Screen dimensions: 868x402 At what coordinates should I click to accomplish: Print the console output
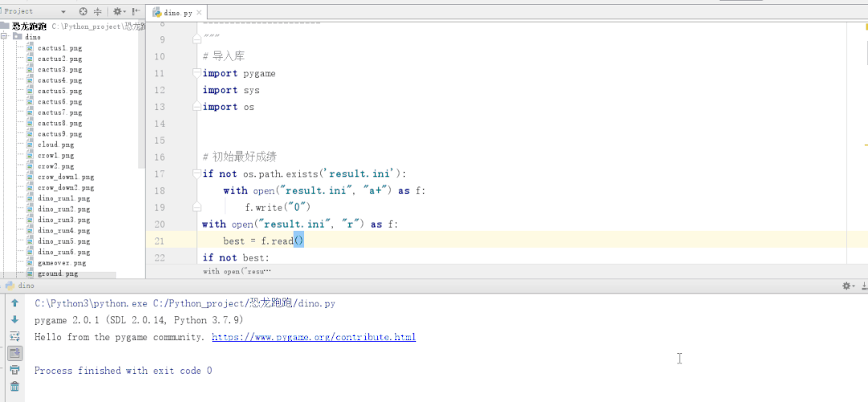(x=14, y=370)
